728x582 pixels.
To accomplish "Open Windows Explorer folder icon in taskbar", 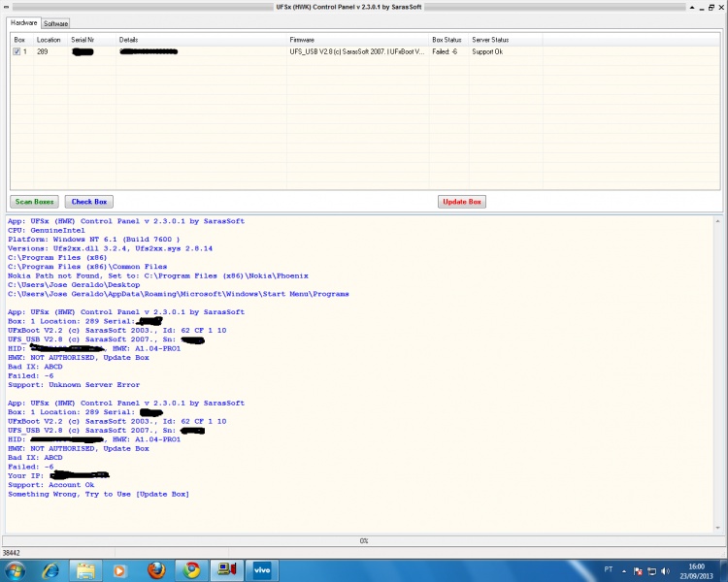I will pos(85,570).
